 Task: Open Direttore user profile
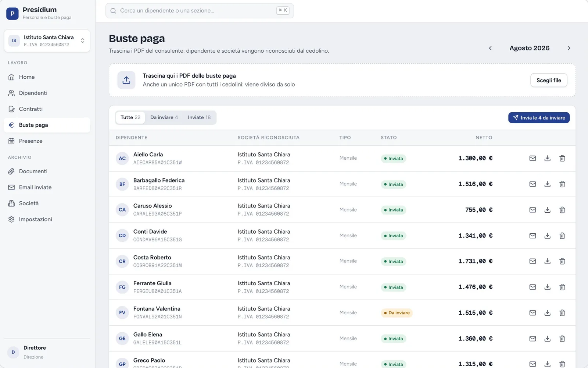point(47,352)
